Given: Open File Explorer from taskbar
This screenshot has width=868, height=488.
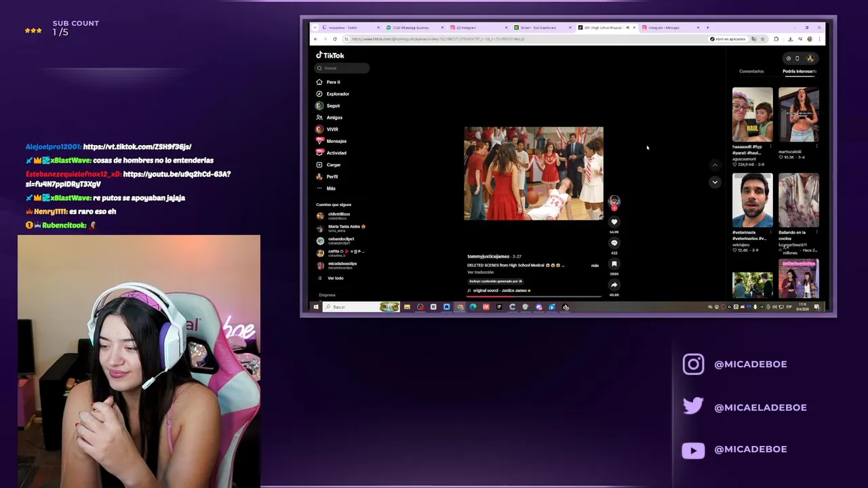Looking at the screenshot, I should coord(407,307).
